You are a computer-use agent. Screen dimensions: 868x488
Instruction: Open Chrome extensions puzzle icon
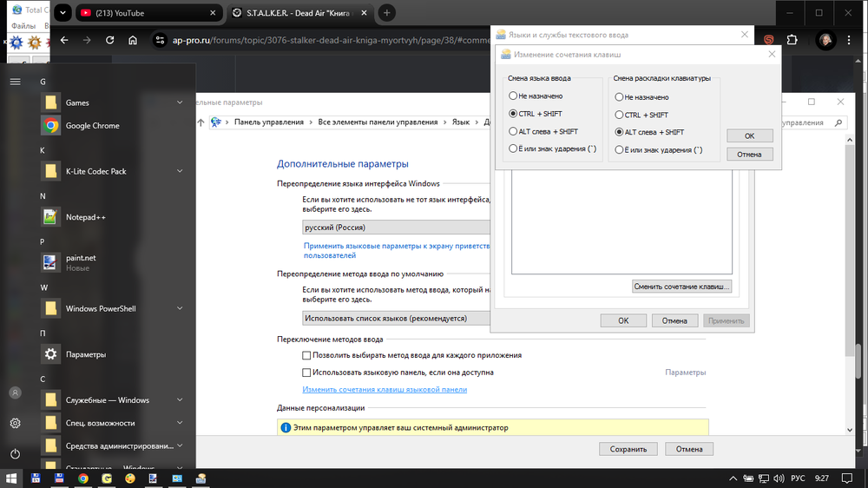pyautogui.click(x=792, y=40)
